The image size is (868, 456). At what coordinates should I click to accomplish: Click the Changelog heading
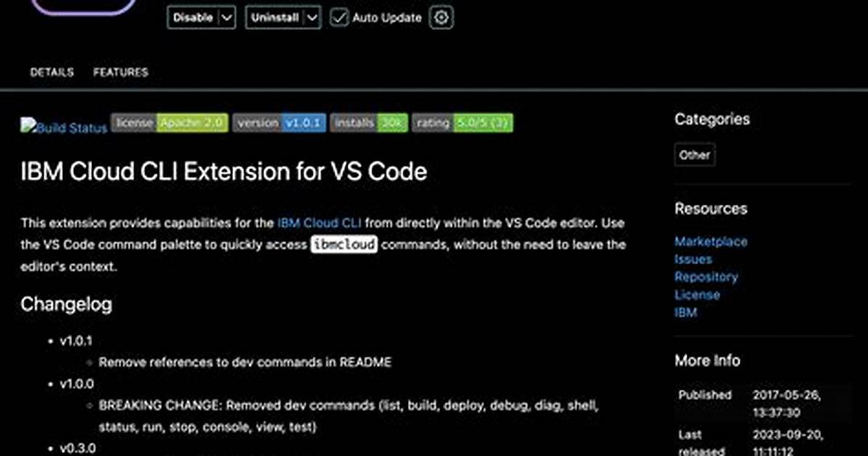[67, 304]
